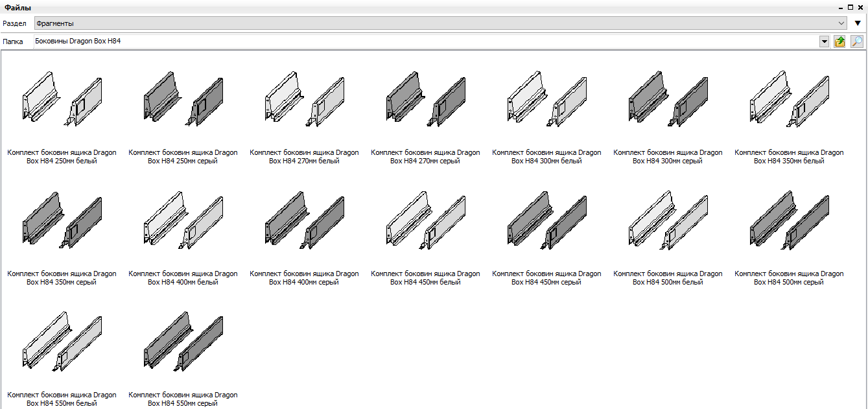
Task: Minimize the Файлы panel
Action: pyautogui.click(x=841, y=7)
